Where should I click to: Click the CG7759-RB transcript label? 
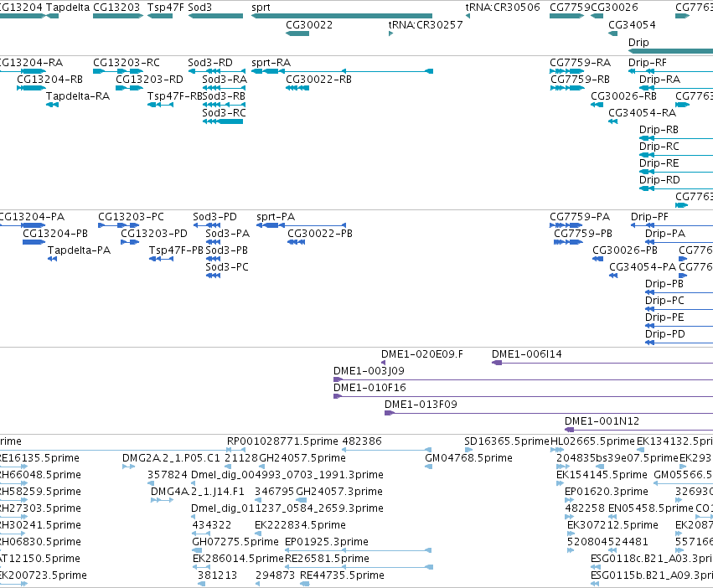(x=581, y=80)
